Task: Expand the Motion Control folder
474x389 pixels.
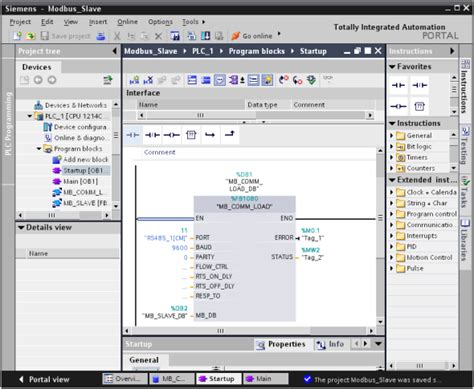Action: click(392, 257)
